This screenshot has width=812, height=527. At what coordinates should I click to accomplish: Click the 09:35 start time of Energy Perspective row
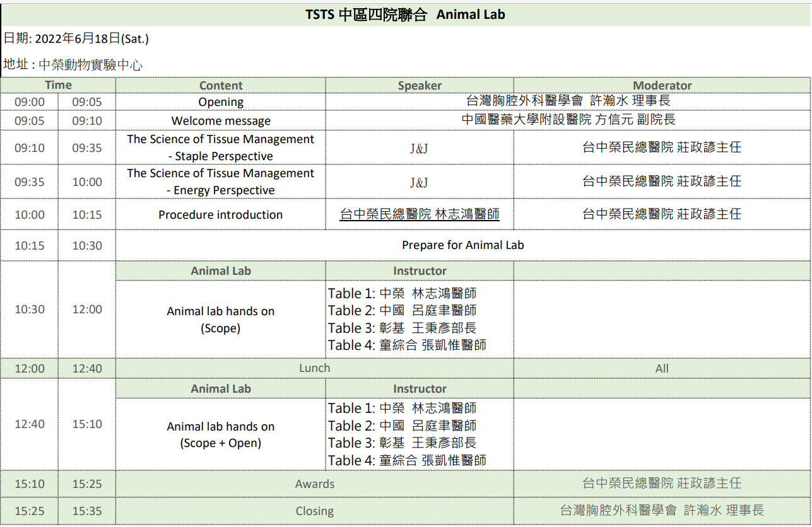(x=30, y=182)
